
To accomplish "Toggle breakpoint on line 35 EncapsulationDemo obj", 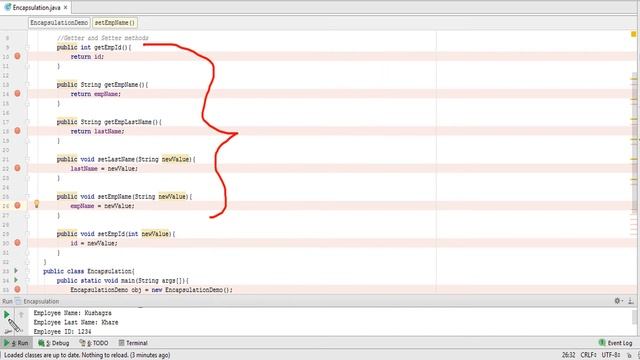I will pyautogui.click(x=18, y=289).
